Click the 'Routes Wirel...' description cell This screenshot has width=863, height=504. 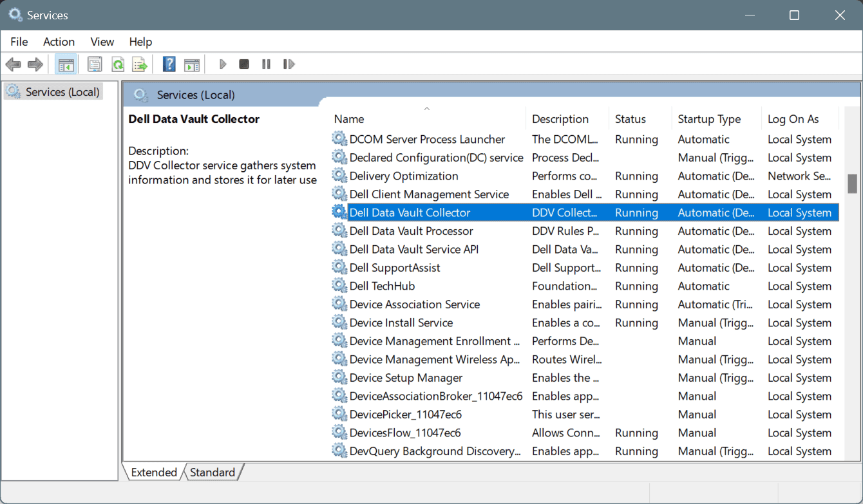[567, 359]
